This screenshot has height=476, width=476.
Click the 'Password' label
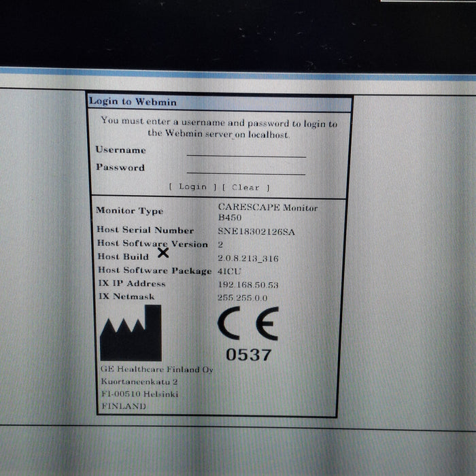120,167
